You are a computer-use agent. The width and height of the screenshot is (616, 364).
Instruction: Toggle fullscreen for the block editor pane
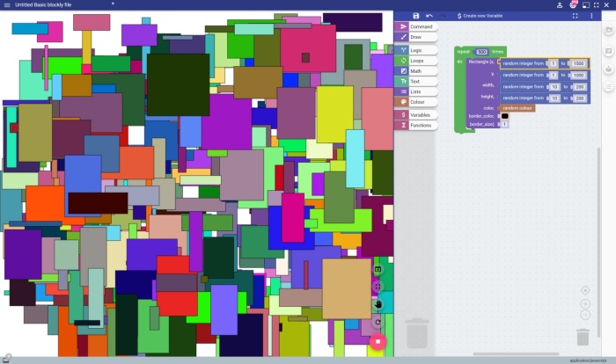(x=576, y=16)
